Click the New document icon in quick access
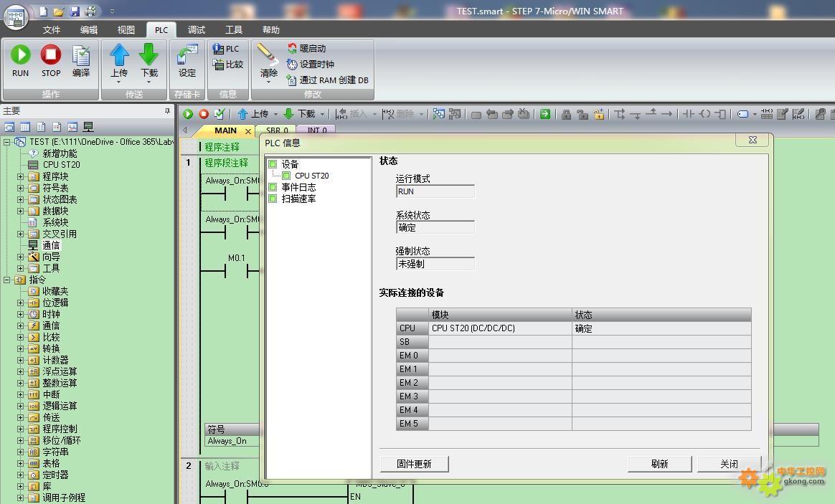The image size is (835, 504). click(44, 11)
